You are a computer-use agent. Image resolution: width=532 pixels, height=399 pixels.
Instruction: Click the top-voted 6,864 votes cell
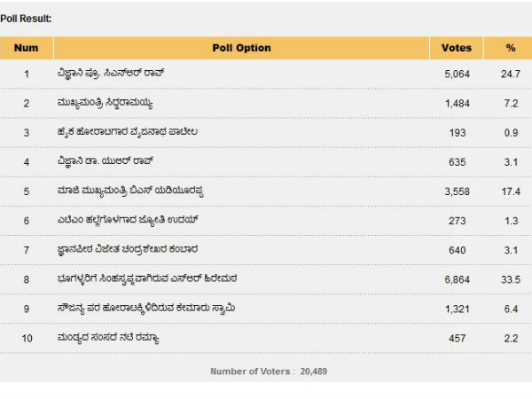tap(457, 279)
